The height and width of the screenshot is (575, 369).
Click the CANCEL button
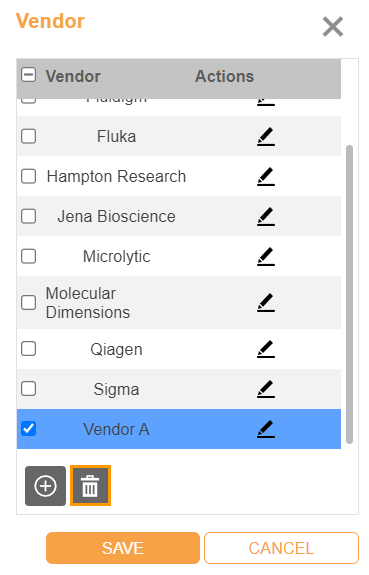(281, 548)
